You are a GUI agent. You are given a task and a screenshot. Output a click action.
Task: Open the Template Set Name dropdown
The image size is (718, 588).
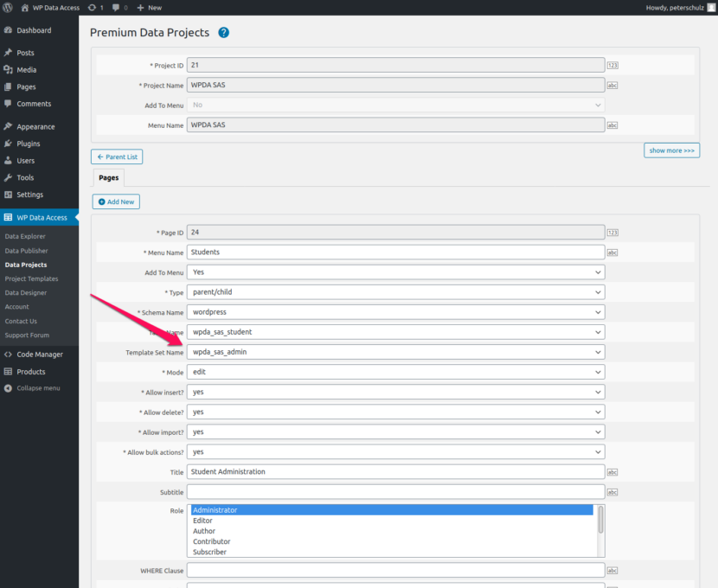[394, 353]
